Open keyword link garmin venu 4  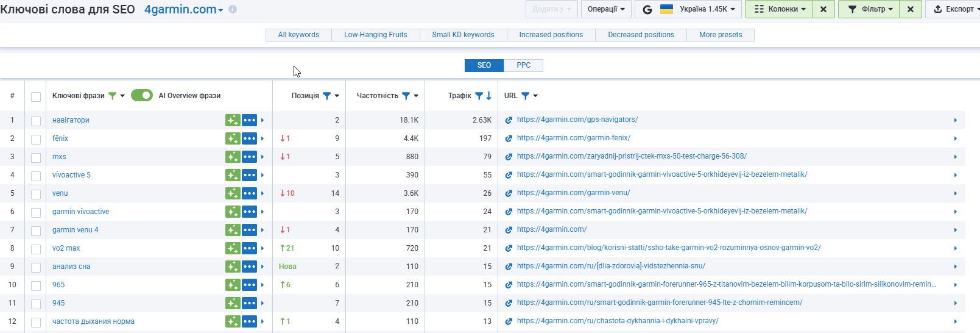[76, 230]
